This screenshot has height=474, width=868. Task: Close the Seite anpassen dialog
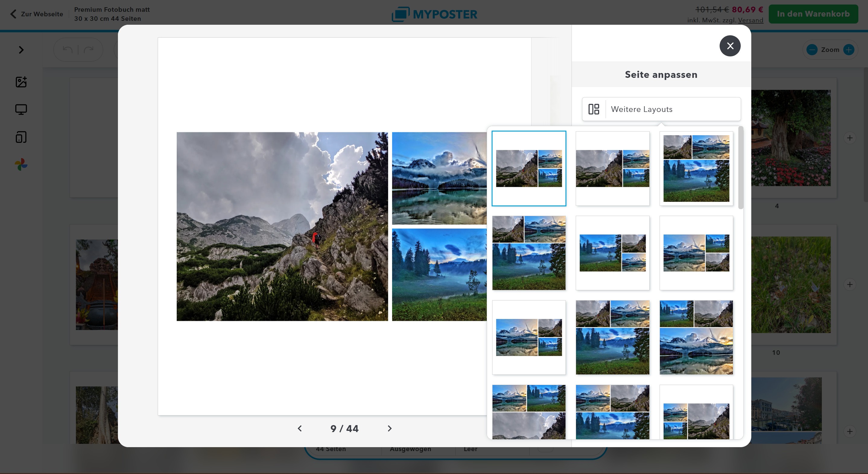click(x=730, y=46)
